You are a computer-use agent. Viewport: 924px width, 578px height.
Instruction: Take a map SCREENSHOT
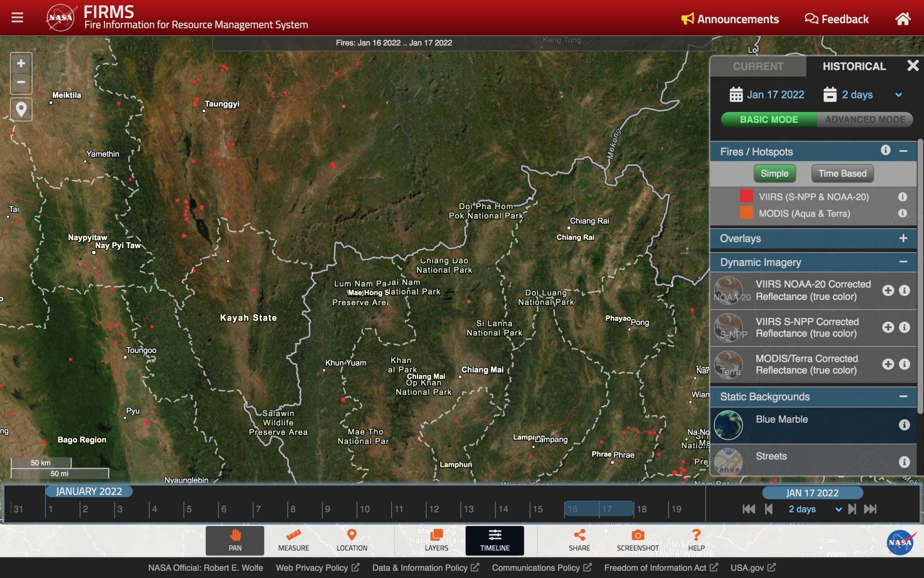[x=638, y=540]
